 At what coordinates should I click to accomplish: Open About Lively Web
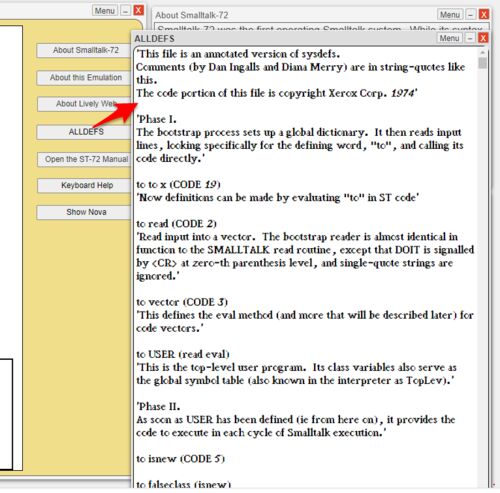point(84,104)
